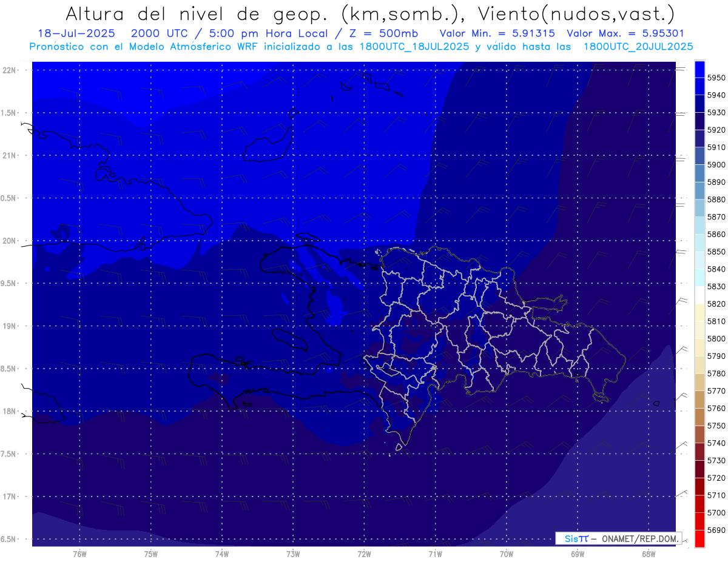
Task: Click the '73W' longitude label
Action: pos(293,554)
